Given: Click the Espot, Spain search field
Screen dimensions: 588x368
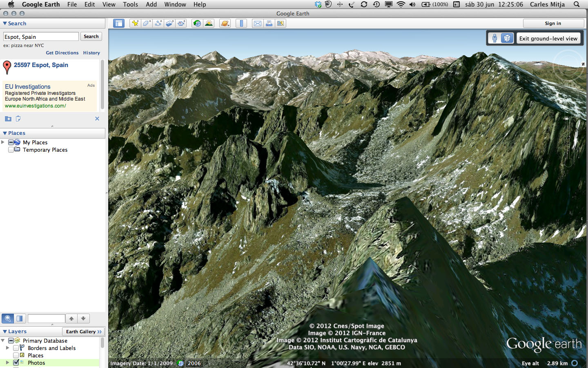Looking at the screenshot, I should [41, 37].
